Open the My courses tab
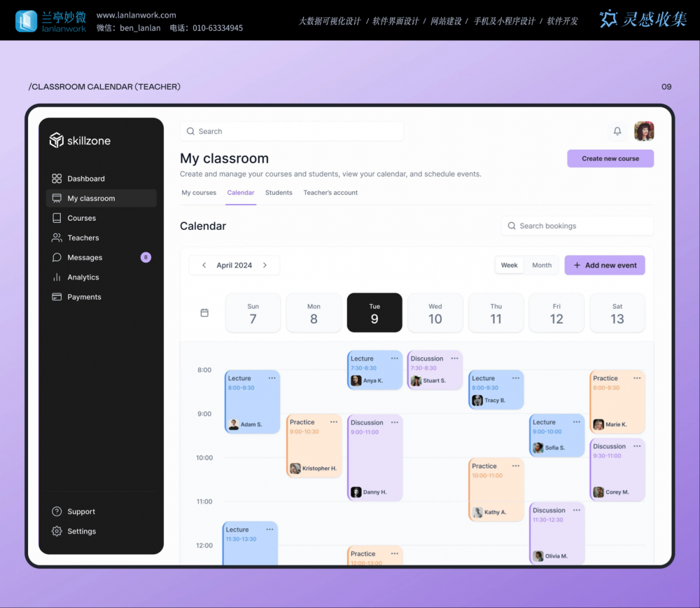 [x=199, y=193]
